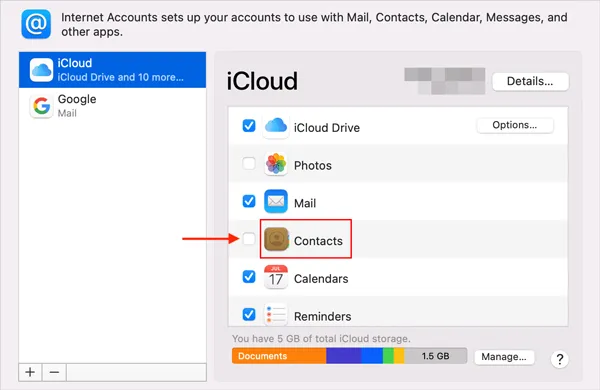
Task: Click the green storage bar segment
Action: click(x=388, y=356)
